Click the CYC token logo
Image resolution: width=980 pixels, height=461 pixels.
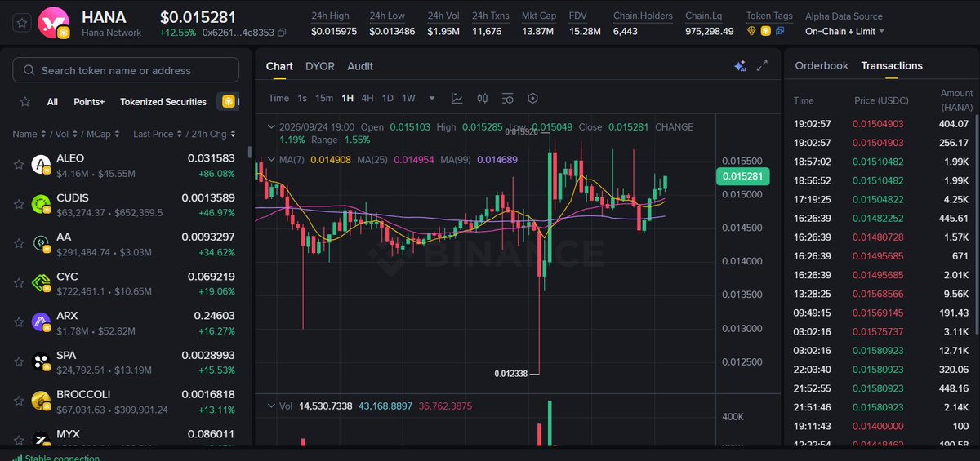pos(41,282)
